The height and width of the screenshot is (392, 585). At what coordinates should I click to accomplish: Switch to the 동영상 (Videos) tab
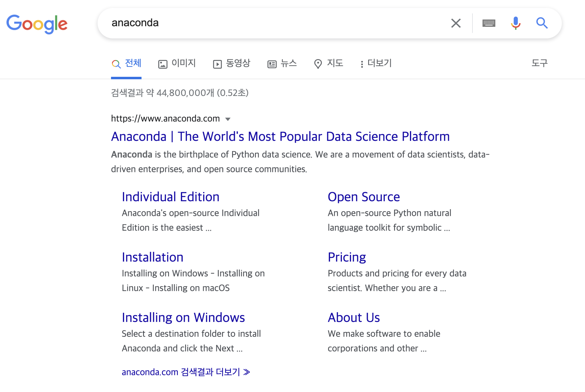tap(231, 63)
